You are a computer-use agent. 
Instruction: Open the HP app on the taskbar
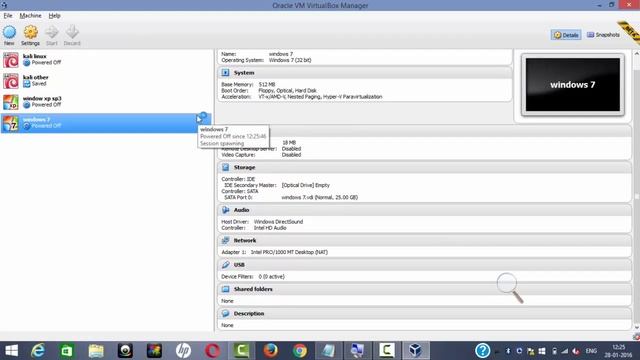pos(183,351)
